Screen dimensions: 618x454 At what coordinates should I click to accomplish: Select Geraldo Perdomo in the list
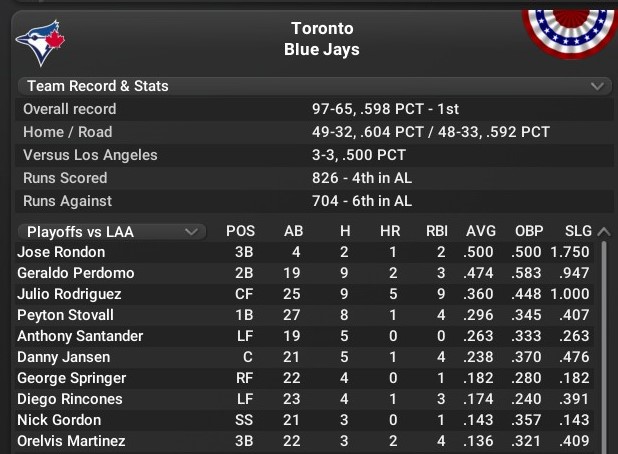click(x=75, y=273)
